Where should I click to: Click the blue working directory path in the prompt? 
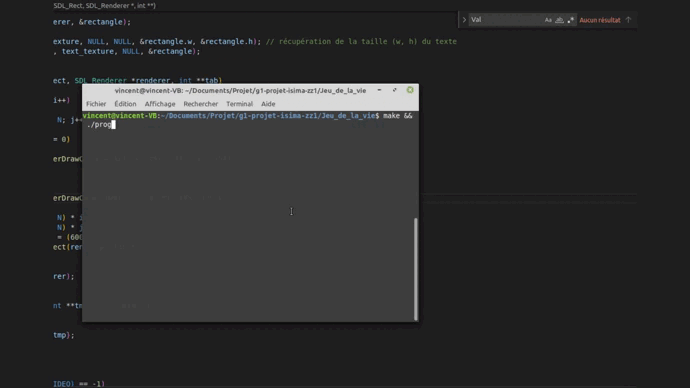(268, 116)
